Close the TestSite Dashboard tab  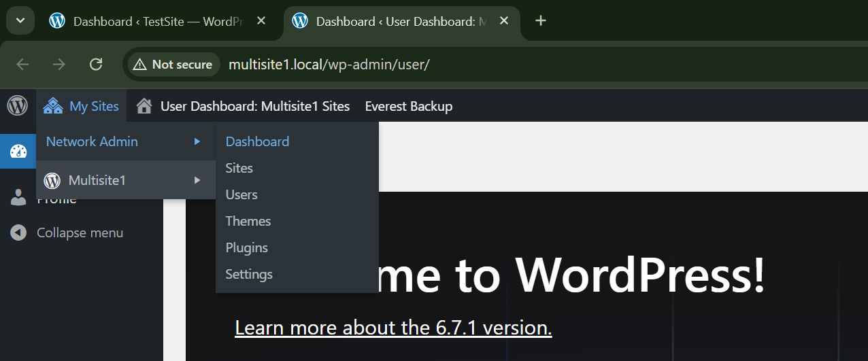coord(261,21)
